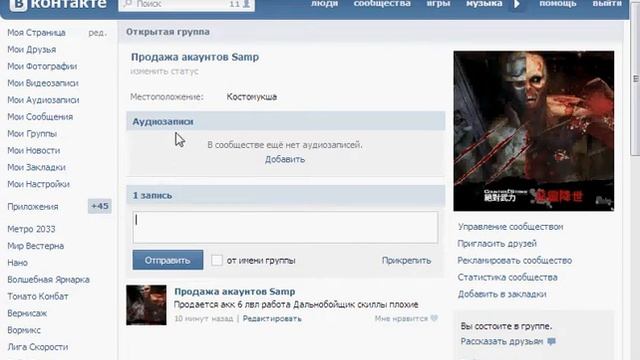Click ред. next to Моя Страница
The width and height of the screenshot is (640, 360).
[98, 33]
